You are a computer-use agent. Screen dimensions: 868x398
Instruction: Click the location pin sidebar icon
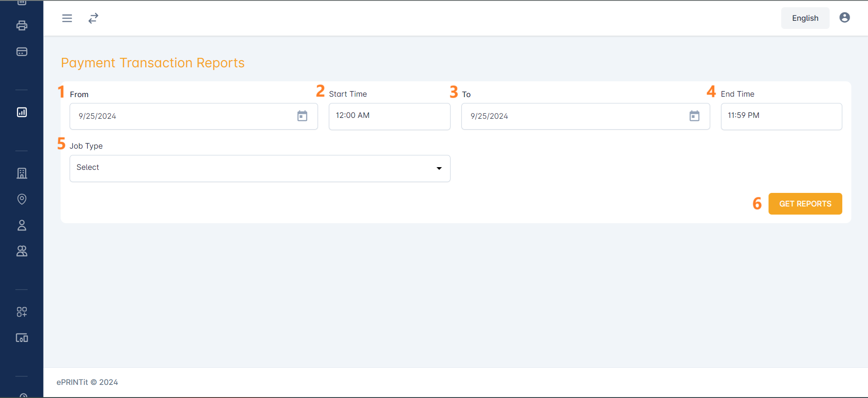tap(22, 199)
